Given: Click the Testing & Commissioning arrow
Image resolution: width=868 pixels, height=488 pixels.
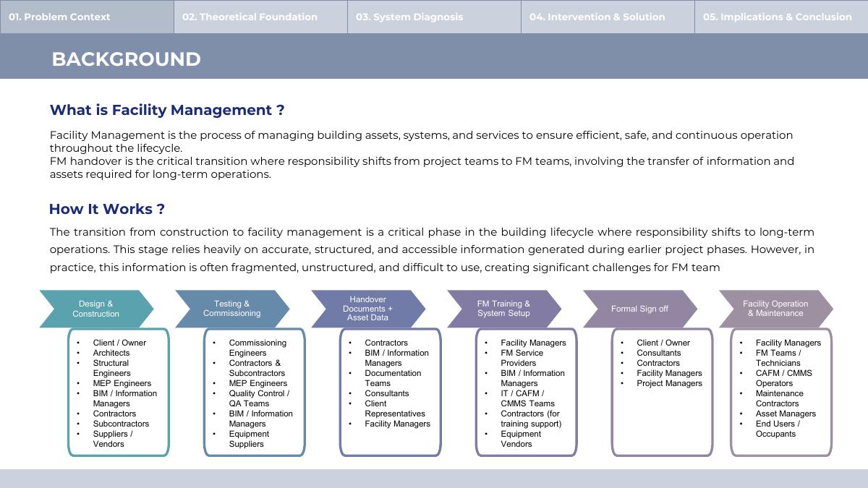Looking at the screenshot, I should click(x=232, y=309).
